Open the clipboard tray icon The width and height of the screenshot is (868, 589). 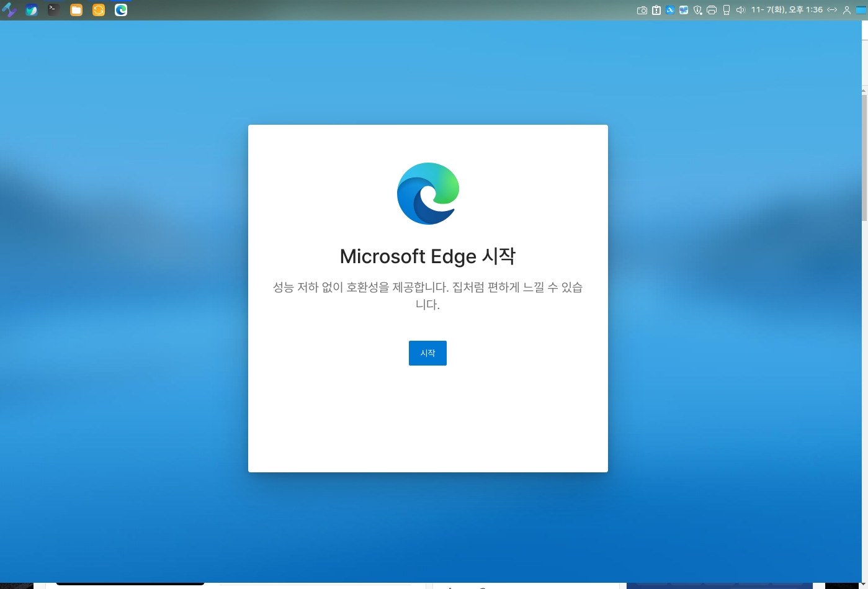656,10
